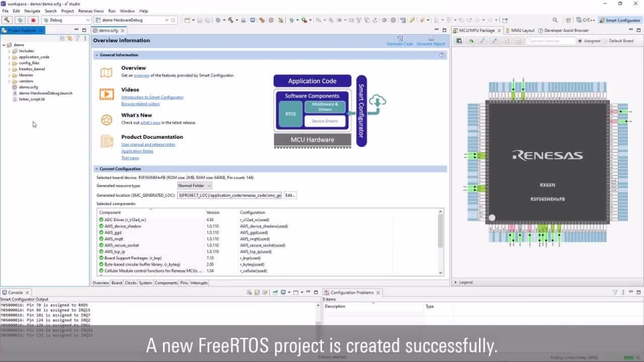The height and width of the screenshot is (362, 644).
Task: Open the Generated resource type dropdown
Action: tap(195, 185)
